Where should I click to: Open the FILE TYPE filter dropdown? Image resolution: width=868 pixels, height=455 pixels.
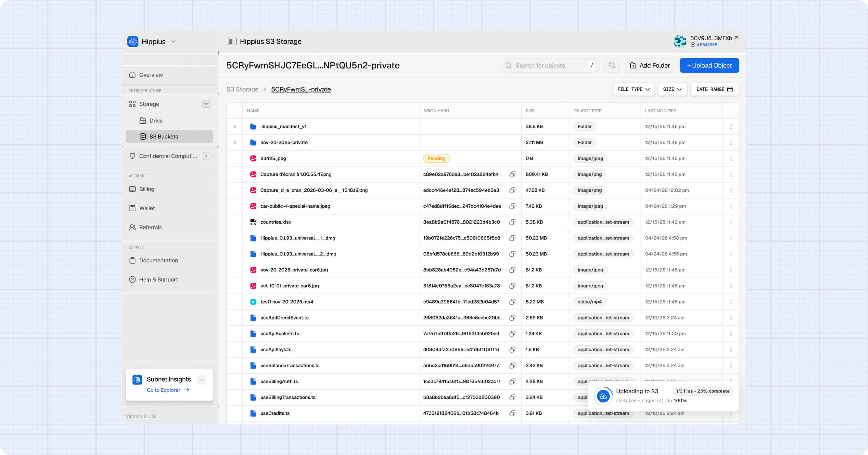pyautogui.click(x=633, y=89)
